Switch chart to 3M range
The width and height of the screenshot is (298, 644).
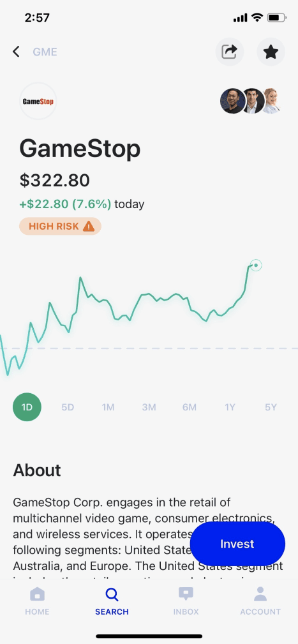[149, 407]
